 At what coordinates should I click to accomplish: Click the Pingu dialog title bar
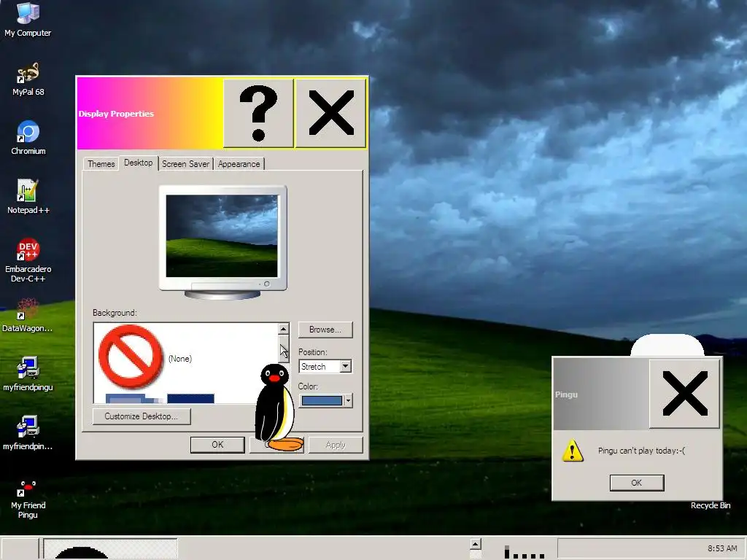tap(601, 394)
